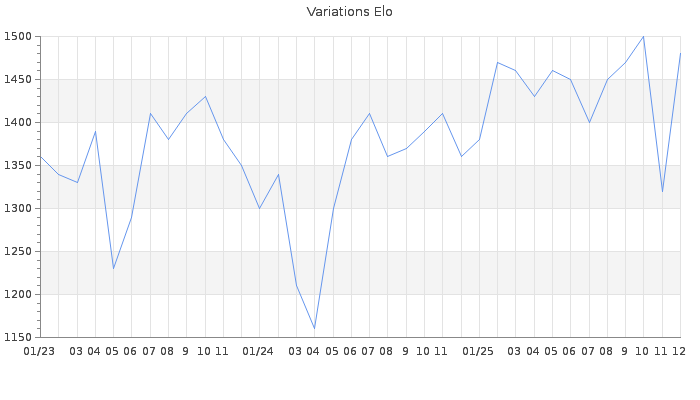Select the 1300 y-axis label
Image resolution: width=700 pixels, height=400 pixels.
tap(18, 209)
